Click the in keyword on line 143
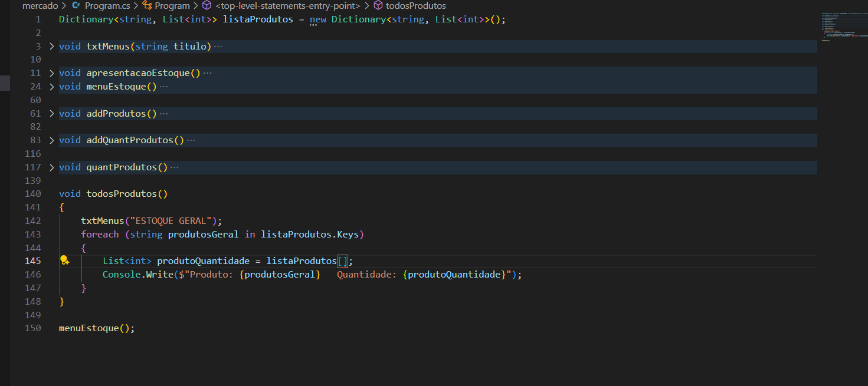Viewport: 868px width, 386px height. (250, 235)
